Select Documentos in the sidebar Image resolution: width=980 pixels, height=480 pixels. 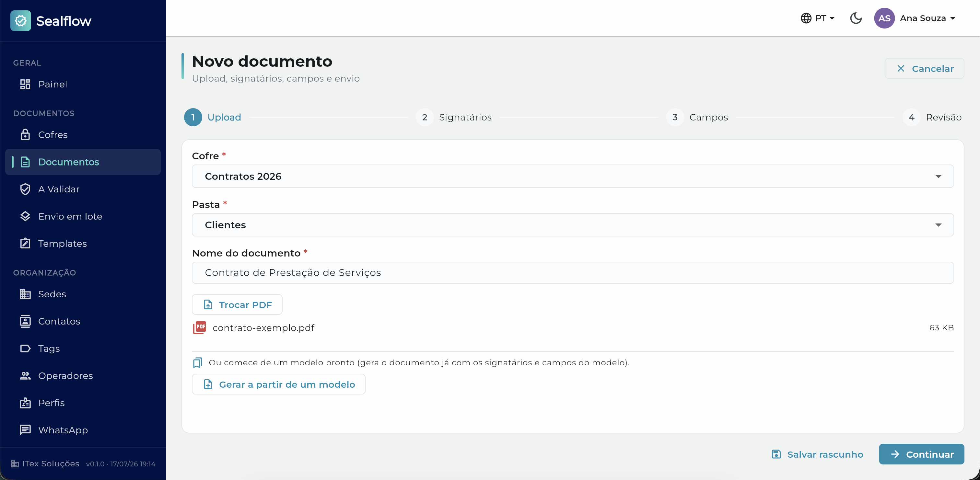pos(83,162)
